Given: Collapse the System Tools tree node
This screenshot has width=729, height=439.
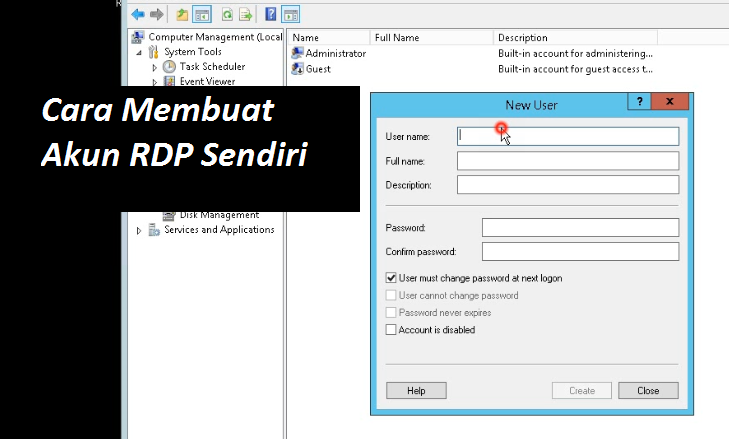Looking at the screenshot, I should (x=140, y=52).
